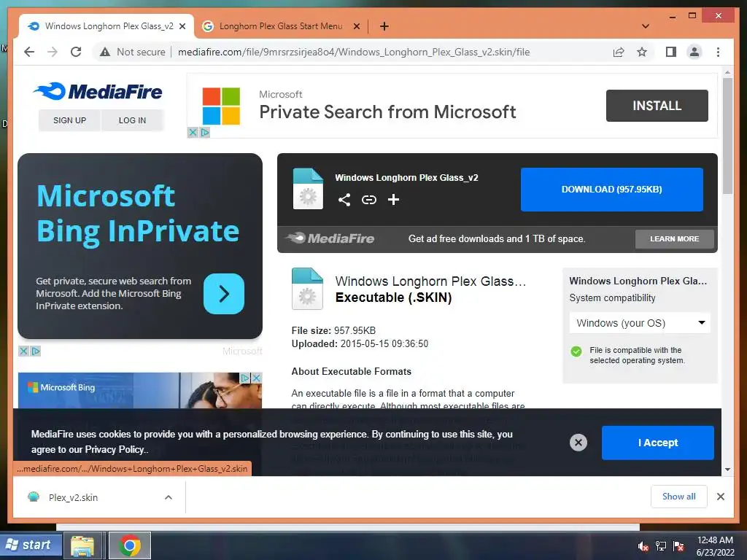Click the address bar URL
The image size is (747, 560).
click(x=354, y=52)
